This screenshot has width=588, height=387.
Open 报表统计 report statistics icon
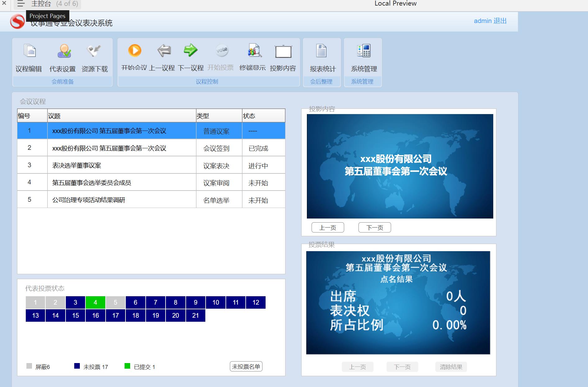(x=321, y=51)
